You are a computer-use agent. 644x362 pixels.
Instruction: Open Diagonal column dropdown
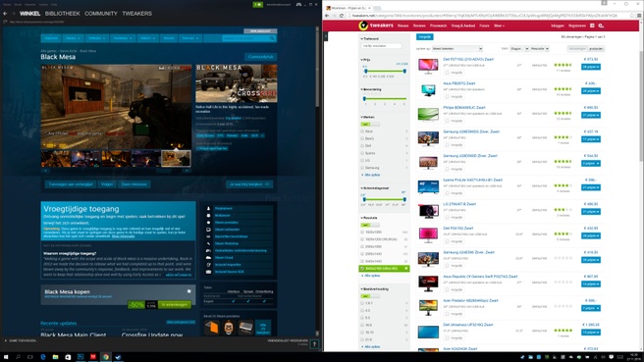519,49
